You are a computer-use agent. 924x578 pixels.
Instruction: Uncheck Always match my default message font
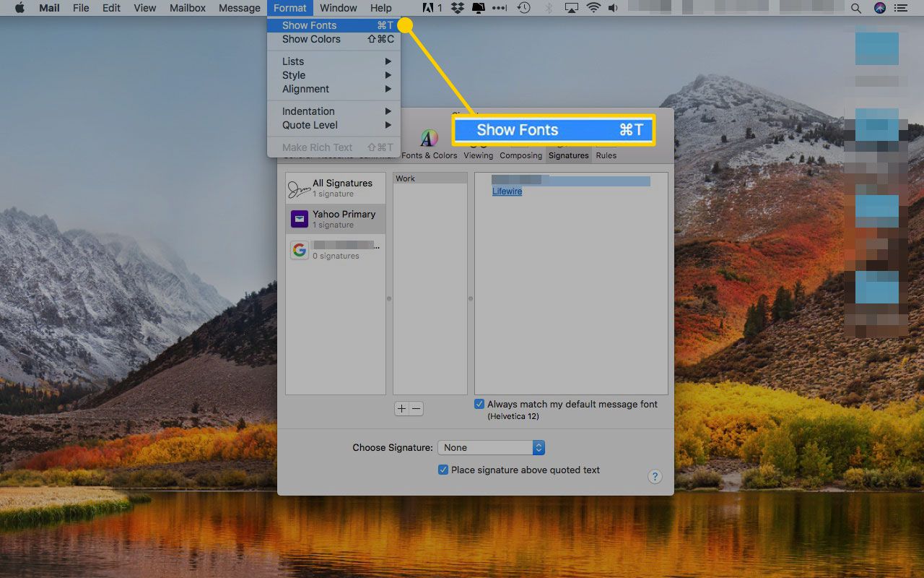[479, 405]
